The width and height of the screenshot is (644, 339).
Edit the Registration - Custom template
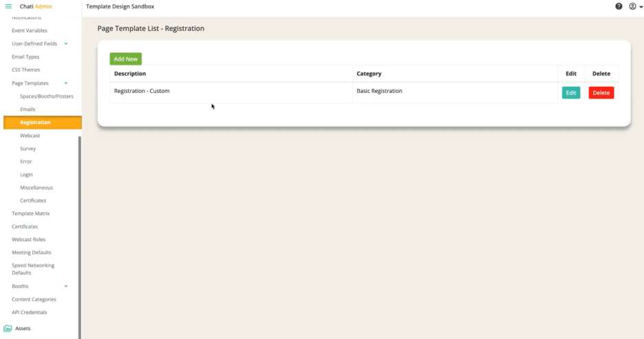tap(570, 92)
